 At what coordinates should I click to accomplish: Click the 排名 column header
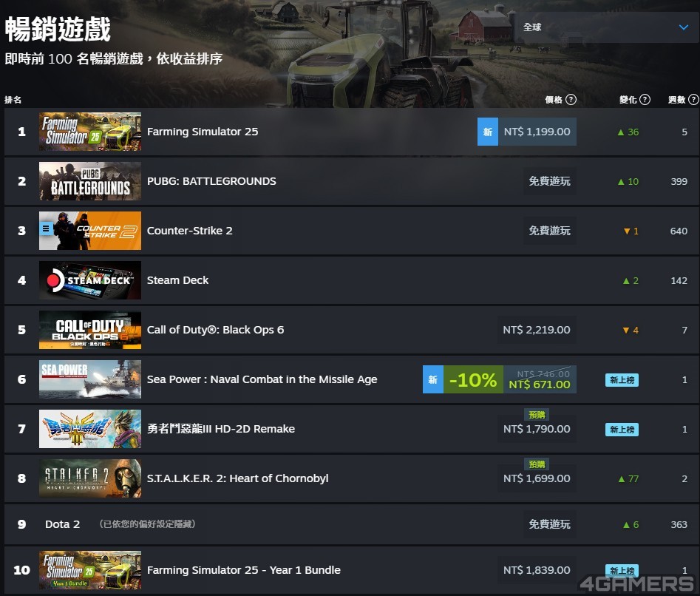pyautogui.click(x=13, y=100)
